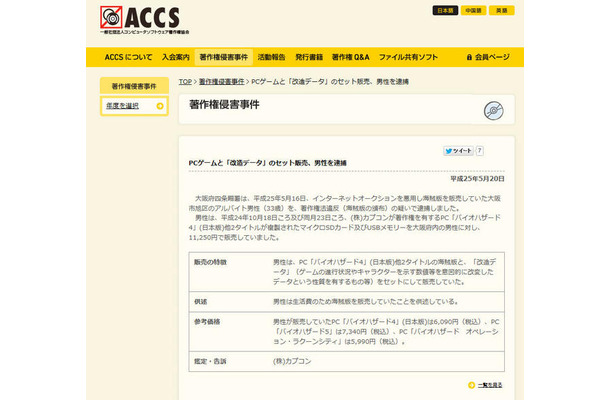Open 入会案内 menu item
Viewport: 610px width, 400px height.
click(x=175, y=57)
